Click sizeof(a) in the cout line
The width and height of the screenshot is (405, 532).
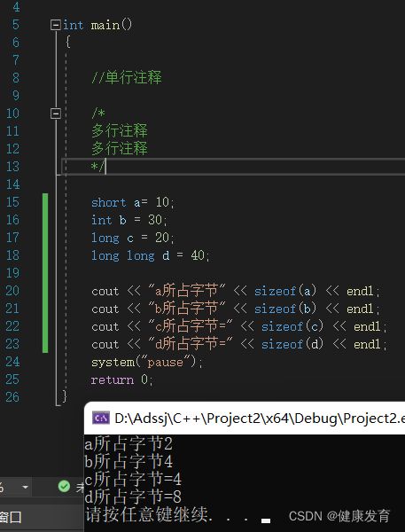(x=285, y=291)
